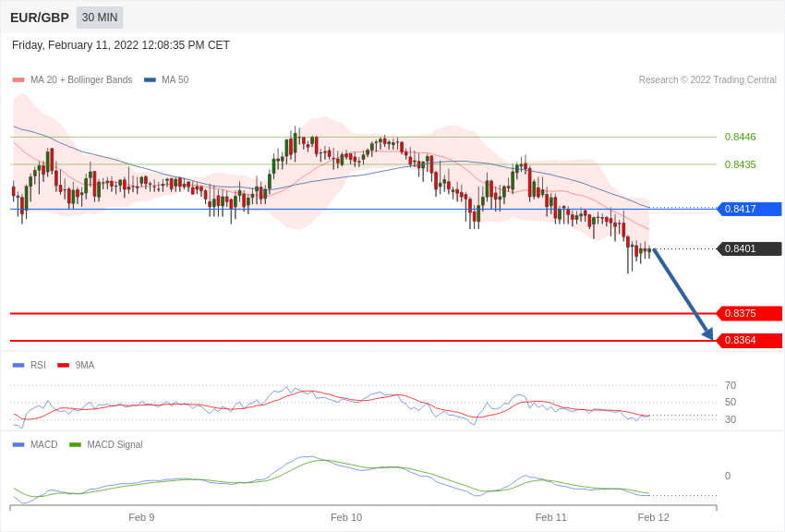Click the MACD Signal legend label

pos(115,445)
